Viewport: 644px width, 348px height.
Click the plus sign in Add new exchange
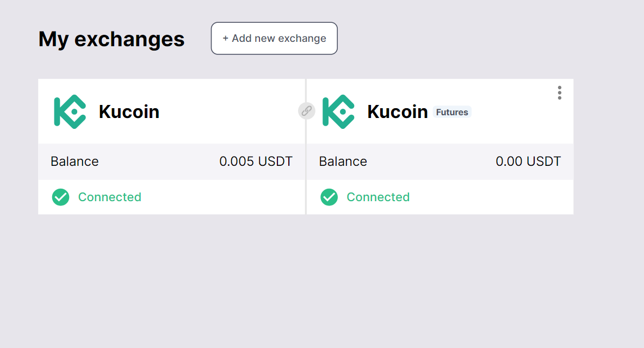(225, 39)
